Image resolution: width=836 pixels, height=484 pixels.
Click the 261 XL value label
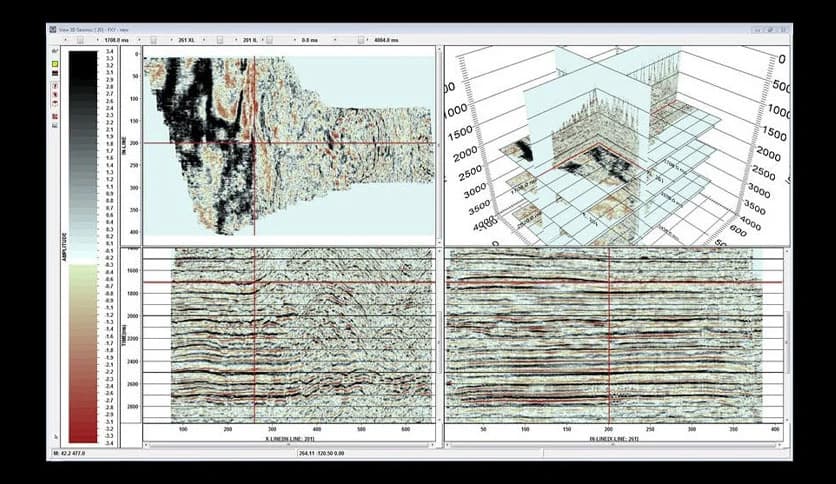pyautogui.click(x=186, y=40)
